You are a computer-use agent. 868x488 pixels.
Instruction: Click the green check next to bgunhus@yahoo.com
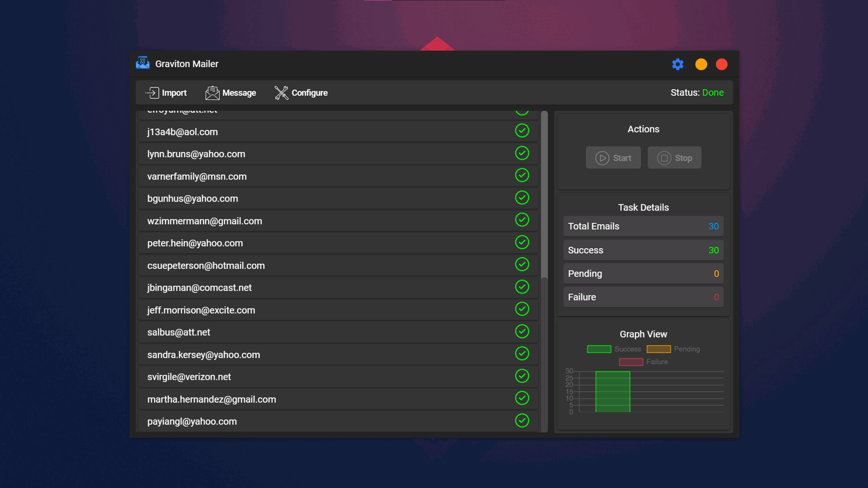pos(522,198)
